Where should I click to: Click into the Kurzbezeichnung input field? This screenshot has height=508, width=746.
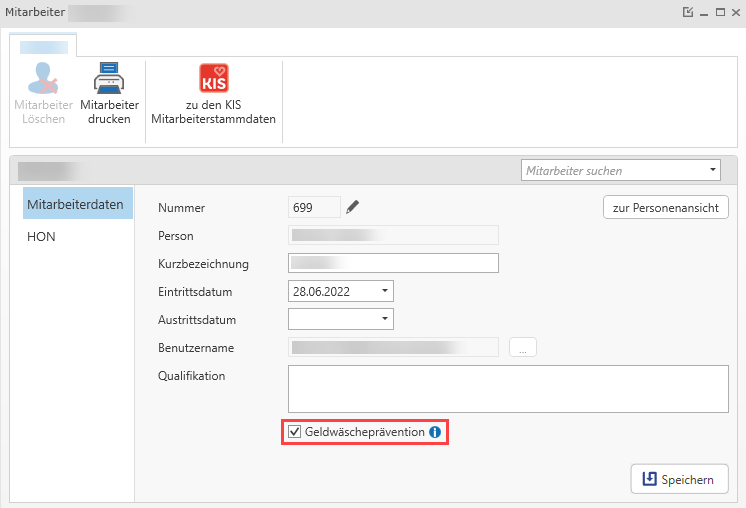(x=393, y=263)
